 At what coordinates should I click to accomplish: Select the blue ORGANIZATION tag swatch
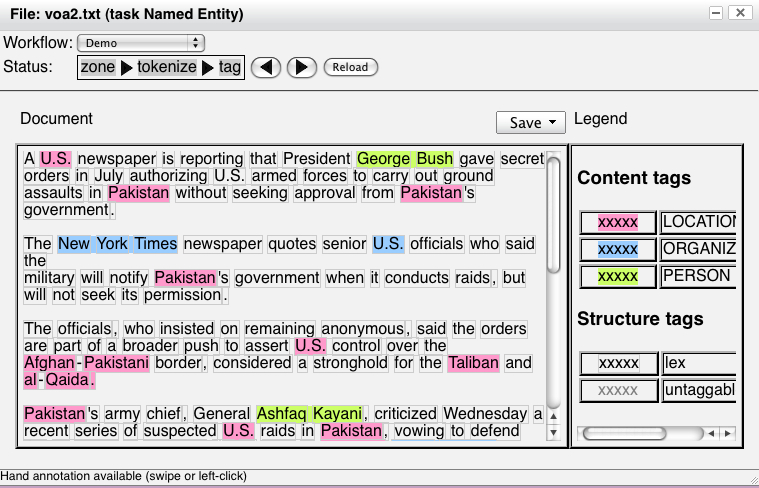click(x=618, y=249)
